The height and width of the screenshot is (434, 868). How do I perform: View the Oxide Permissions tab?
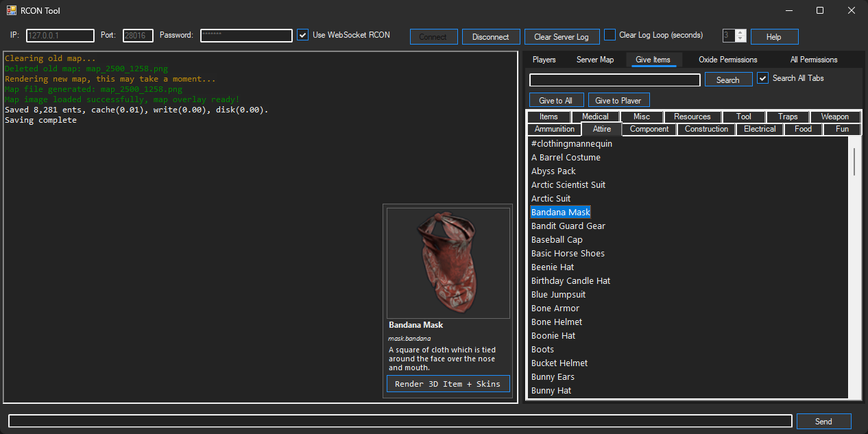(727, 60)
